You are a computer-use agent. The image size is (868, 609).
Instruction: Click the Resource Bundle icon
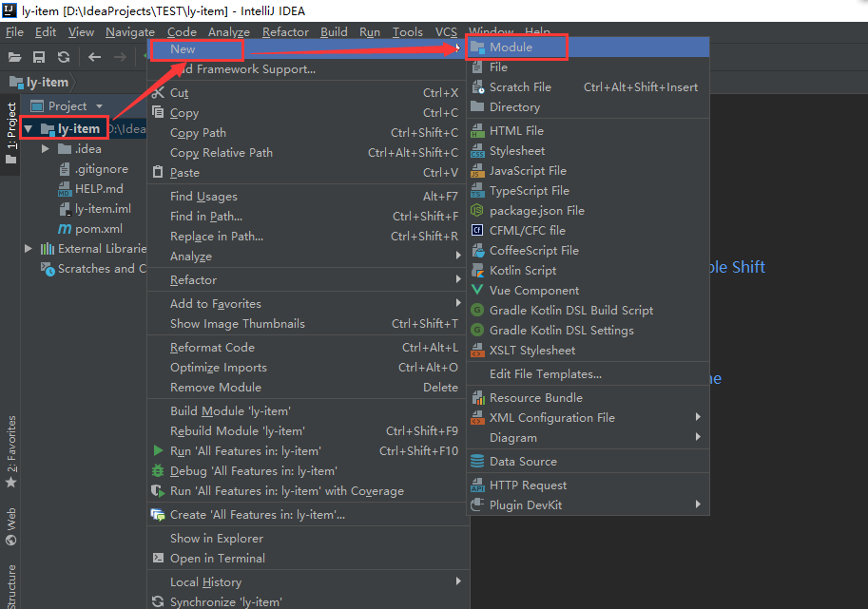point(477,398)
